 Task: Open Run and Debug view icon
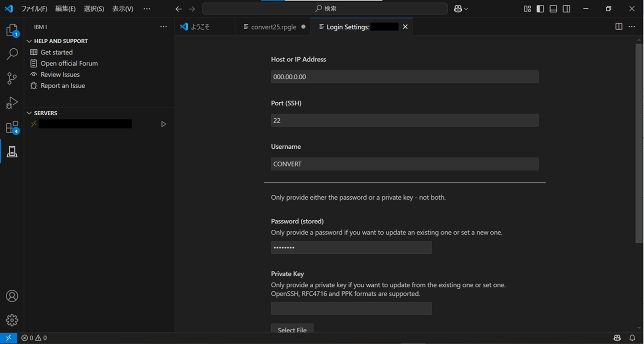pos(12,103)
